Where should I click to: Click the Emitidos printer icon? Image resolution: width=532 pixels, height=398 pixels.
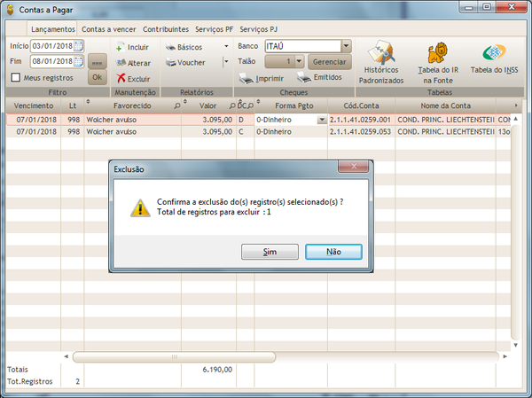304,77
